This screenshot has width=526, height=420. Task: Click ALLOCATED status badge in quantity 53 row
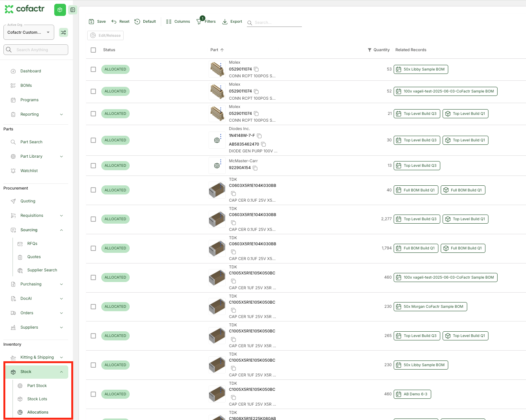115,69
